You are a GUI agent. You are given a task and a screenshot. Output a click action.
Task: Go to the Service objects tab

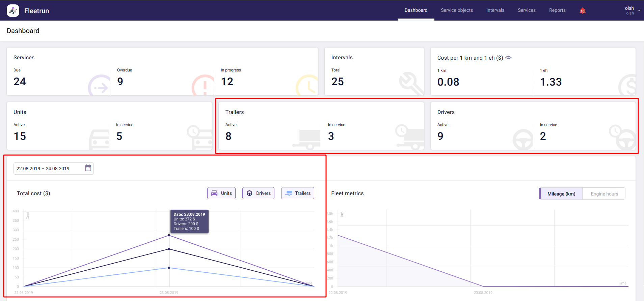pos(457,10)
